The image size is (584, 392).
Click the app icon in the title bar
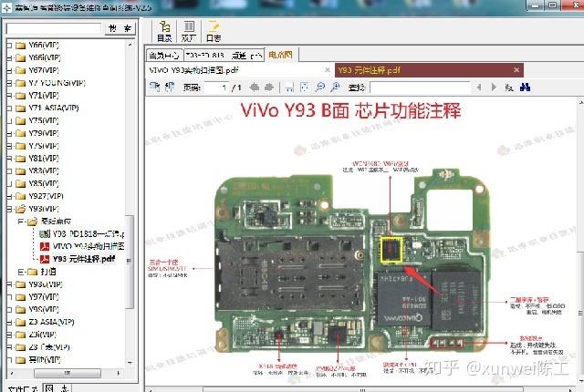coord(6,7)
